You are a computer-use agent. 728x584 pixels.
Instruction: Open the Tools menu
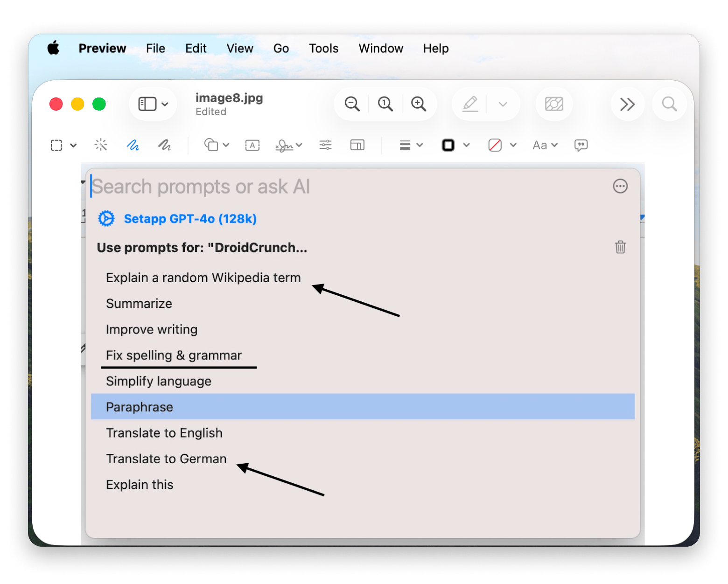click(323, 49)
